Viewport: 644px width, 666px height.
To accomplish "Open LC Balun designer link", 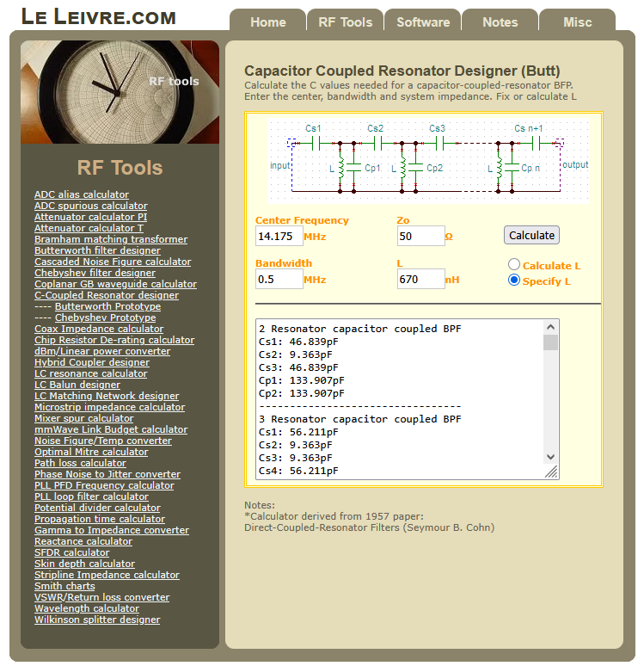I will pyautogui.click(x=77, y=385).
